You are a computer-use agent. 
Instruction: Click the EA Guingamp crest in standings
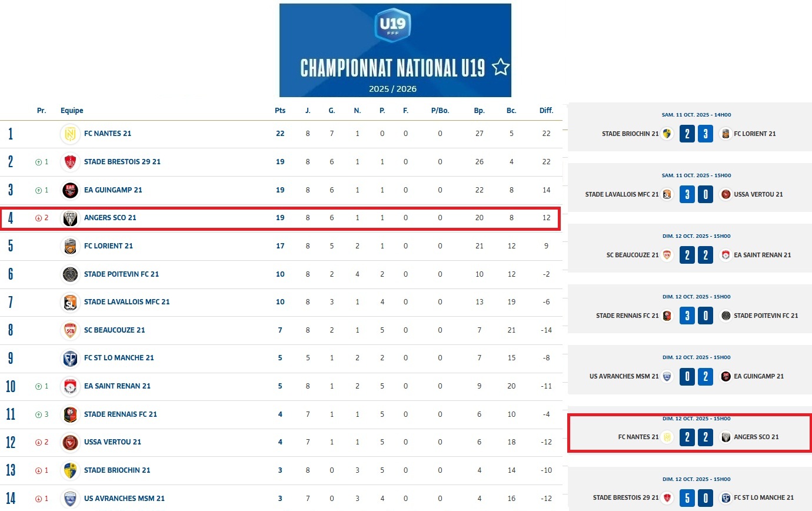tap(70, 190)
